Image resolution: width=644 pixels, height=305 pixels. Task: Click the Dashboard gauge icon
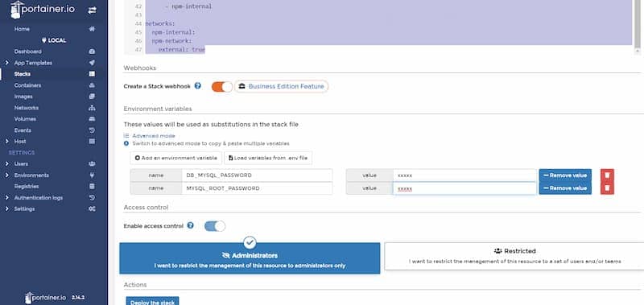pos(92,52)
